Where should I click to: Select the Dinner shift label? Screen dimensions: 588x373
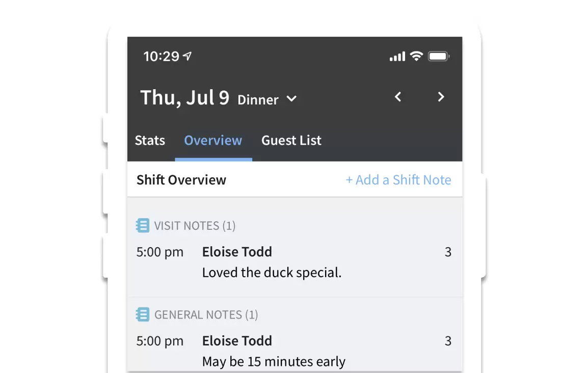tap(258, 100)
